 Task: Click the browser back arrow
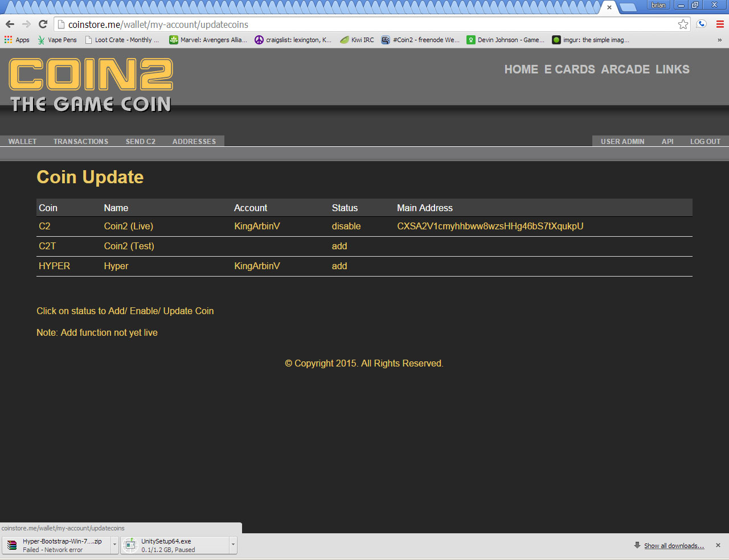coord(10,24)
